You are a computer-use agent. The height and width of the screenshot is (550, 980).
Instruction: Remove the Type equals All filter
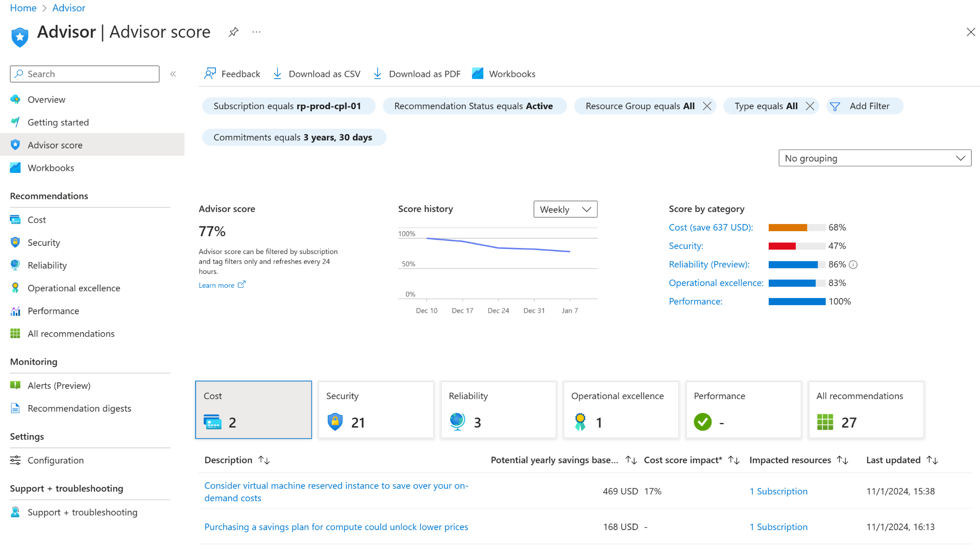[811, 106]
